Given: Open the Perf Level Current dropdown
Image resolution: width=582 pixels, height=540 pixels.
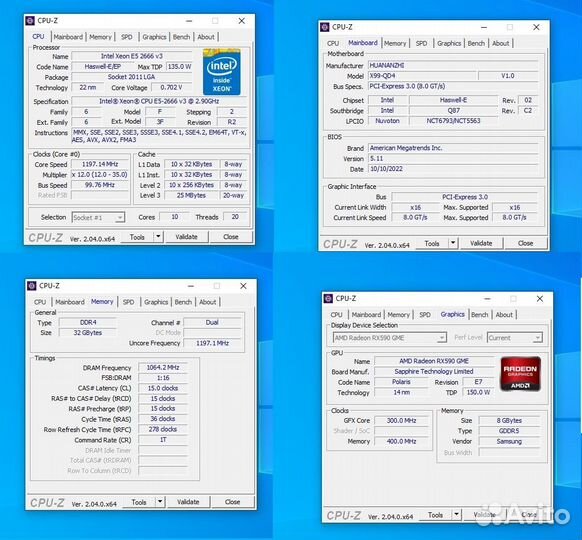Looking at the screenshot, I should coord(515,338).
